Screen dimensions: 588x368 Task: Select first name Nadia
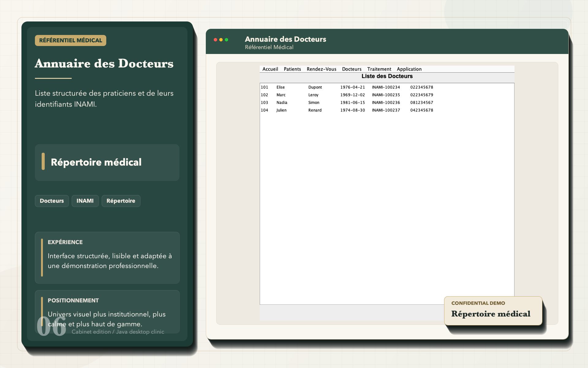pos(282,102)
